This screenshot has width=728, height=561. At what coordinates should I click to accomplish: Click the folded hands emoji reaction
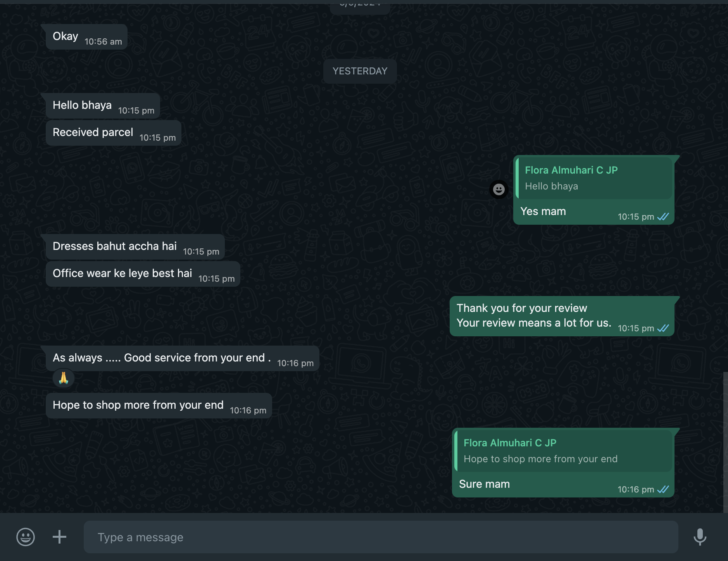[x=64, y=378]
